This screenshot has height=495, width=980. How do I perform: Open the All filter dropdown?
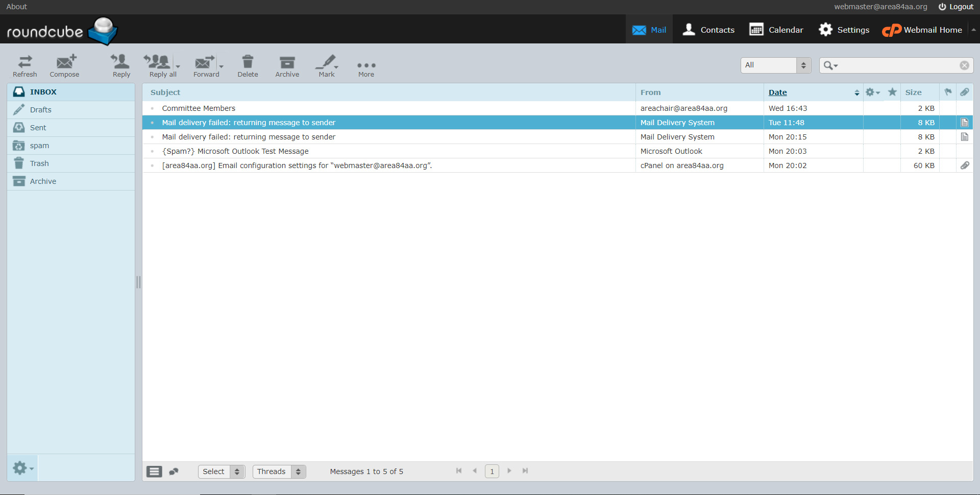click(x=775, y=65)
